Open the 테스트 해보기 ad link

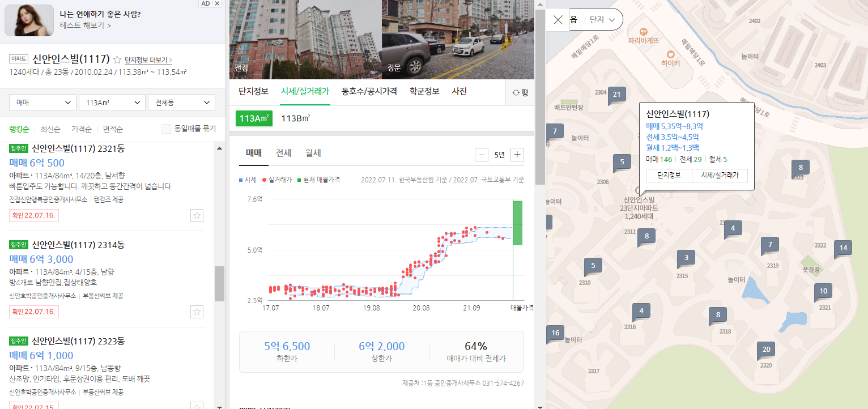pos(86,25)
